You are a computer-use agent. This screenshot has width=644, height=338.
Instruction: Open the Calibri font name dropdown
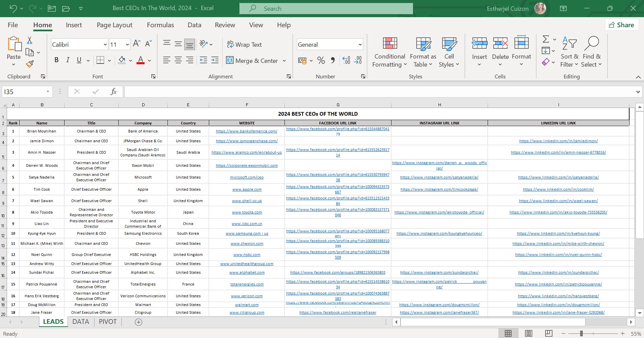[x=105, y=44]
